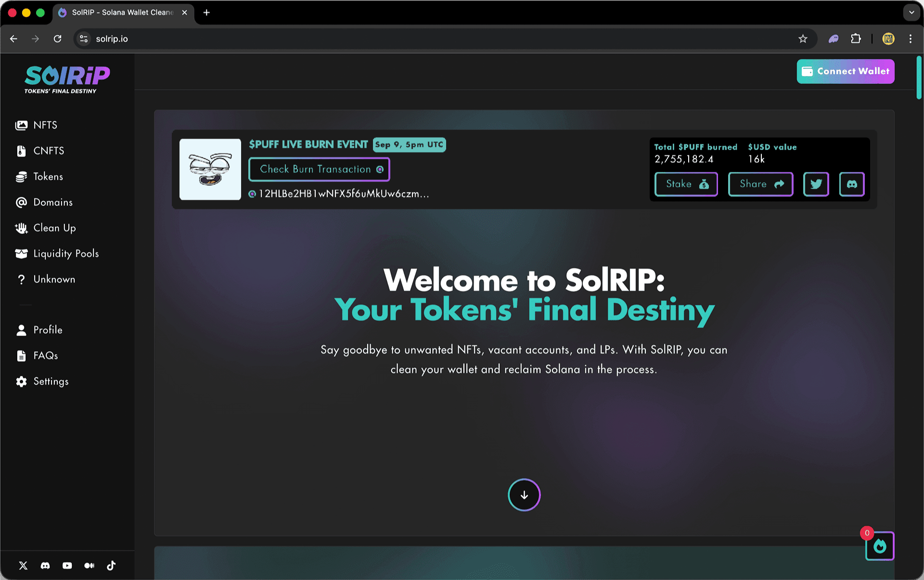Open a new browser tab
The height and width of the screenshot is (580, 924).
[x=206, y=13]
